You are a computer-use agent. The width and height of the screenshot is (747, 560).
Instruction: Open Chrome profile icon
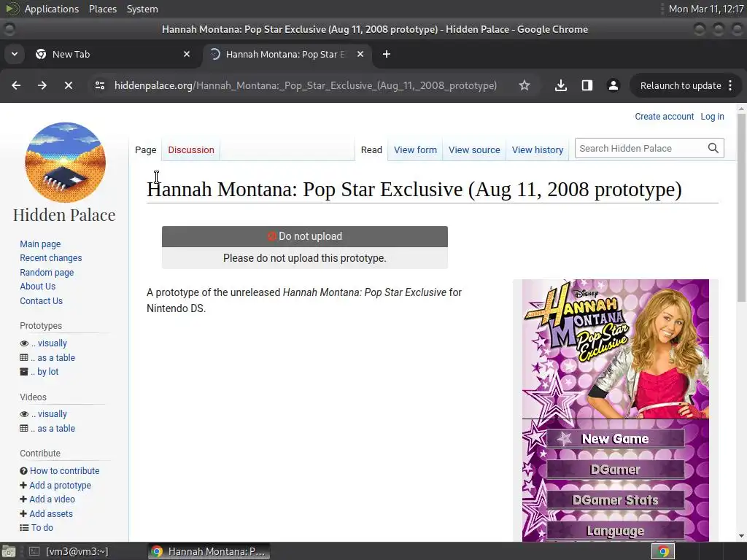[x=613, y=86]
